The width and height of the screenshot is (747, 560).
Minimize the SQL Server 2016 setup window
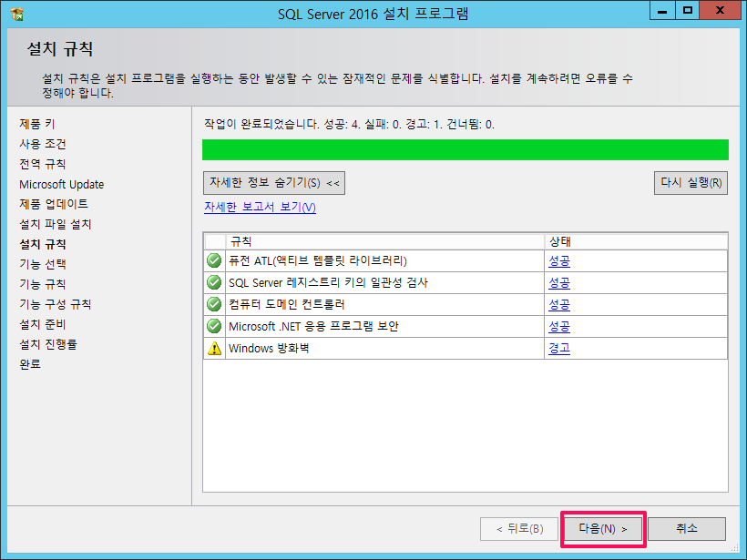(662, 12)
